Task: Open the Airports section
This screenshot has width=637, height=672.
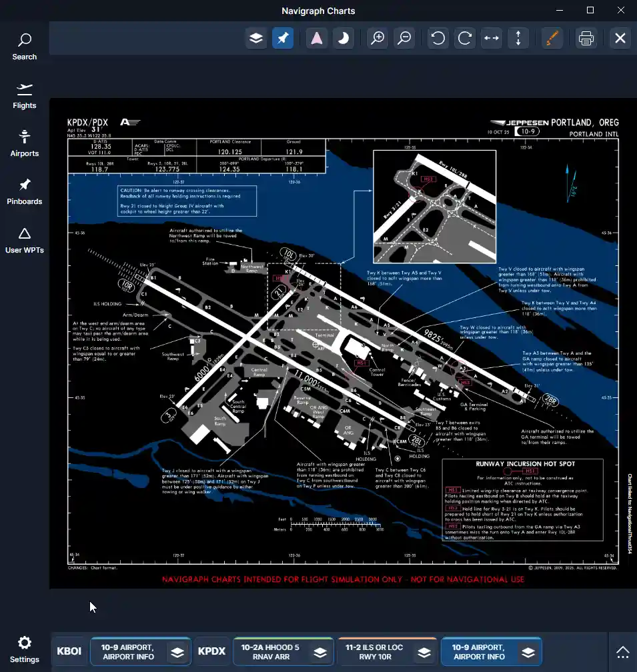Action: click(x=25, y=143)
